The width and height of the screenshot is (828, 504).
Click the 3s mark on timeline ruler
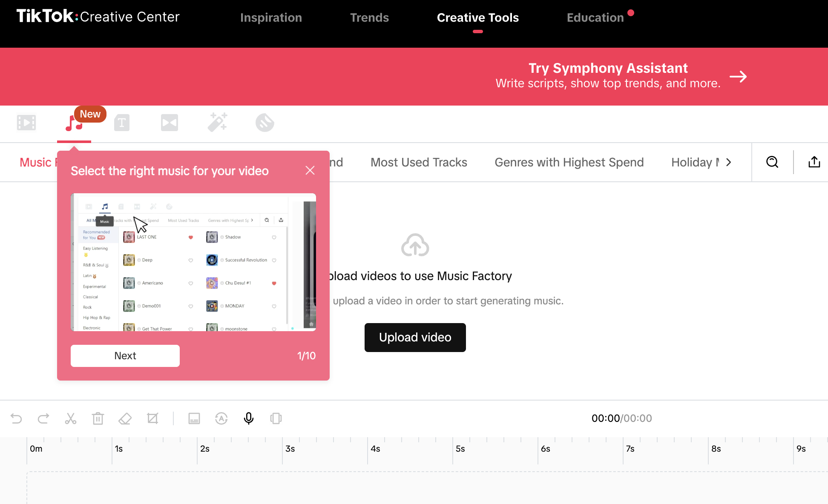coord(290,449)
